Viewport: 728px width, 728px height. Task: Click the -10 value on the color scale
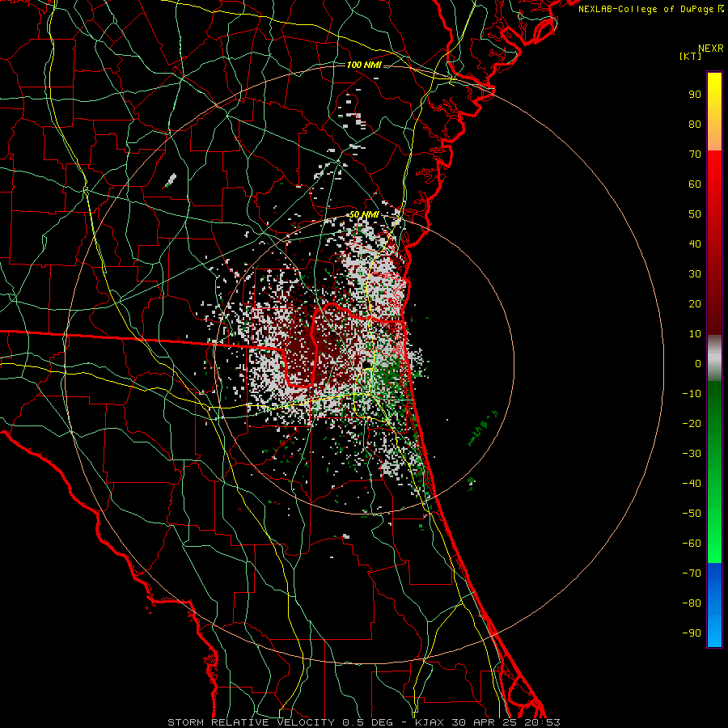(x=692, y=394)
